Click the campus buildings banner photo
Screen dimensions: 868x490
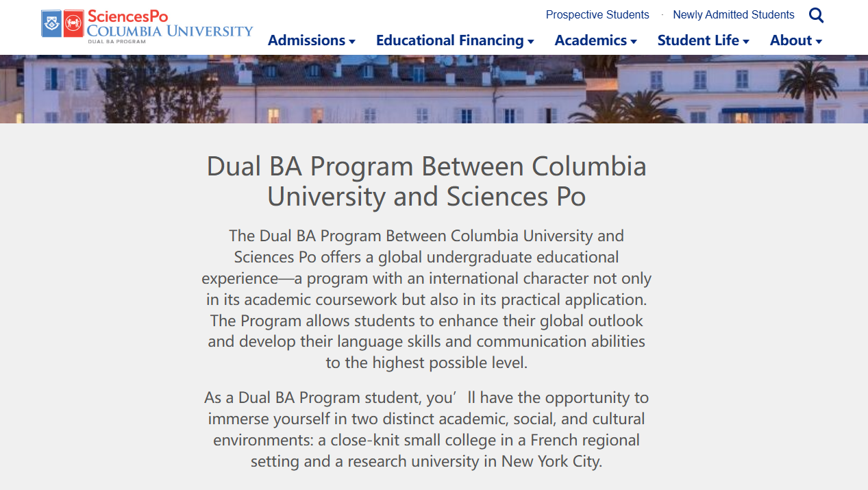tap(434, 89)
